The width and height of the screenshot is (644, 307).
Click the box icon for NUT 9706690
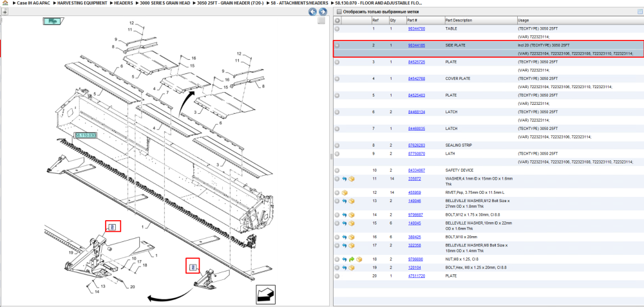(x=359, y=259)
